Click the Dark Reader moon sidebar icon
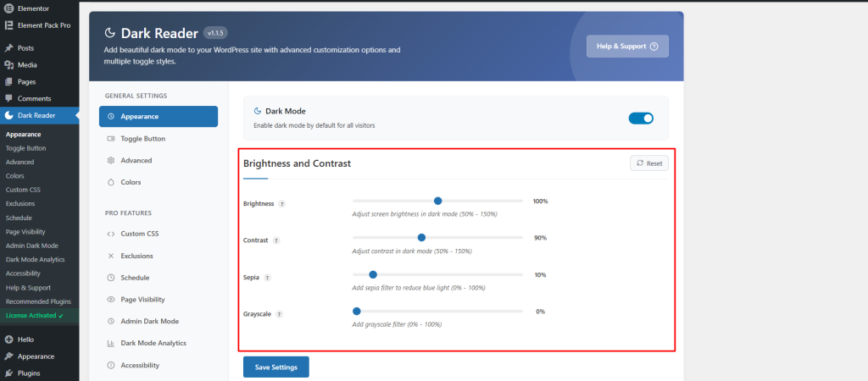The height and width of the screenshot is (381, 868). [x=8, y=116]
